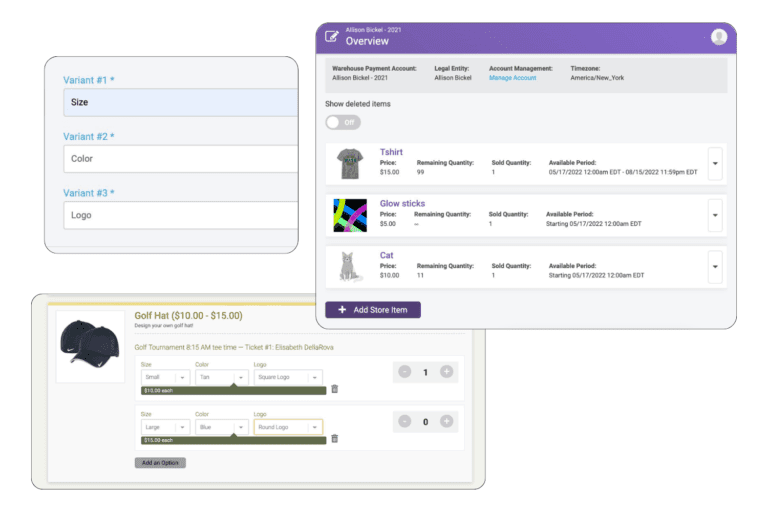Increase quantity of first golf hat option

coord(446,372)
